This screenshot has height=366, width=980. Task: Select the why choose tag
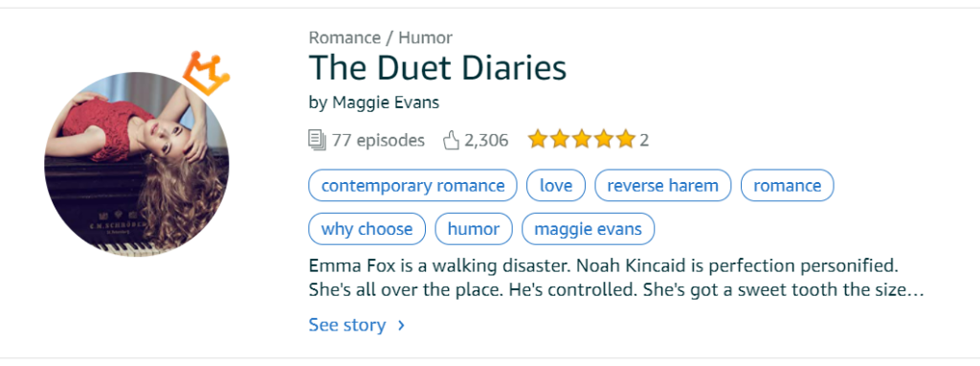(367, 229)
